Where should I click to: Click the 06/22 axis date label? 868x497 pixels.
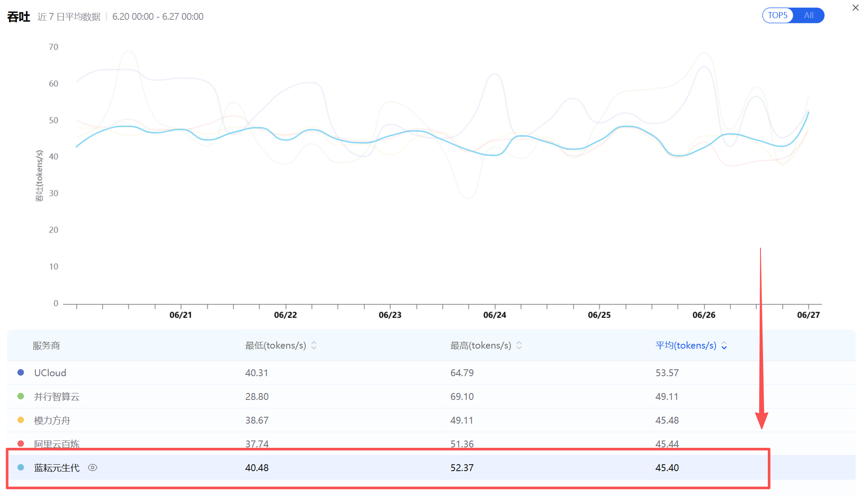tap(285, 315)
